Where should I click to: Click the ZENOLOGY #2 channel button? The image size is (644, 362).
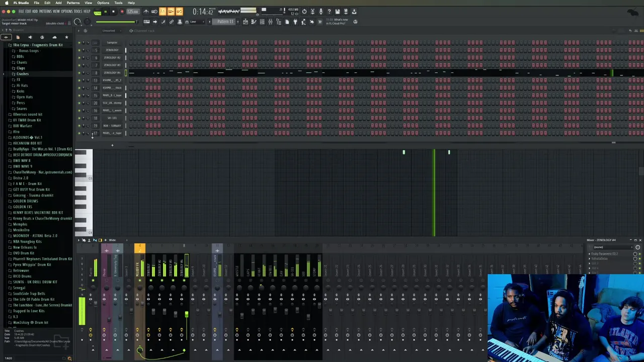112,58
